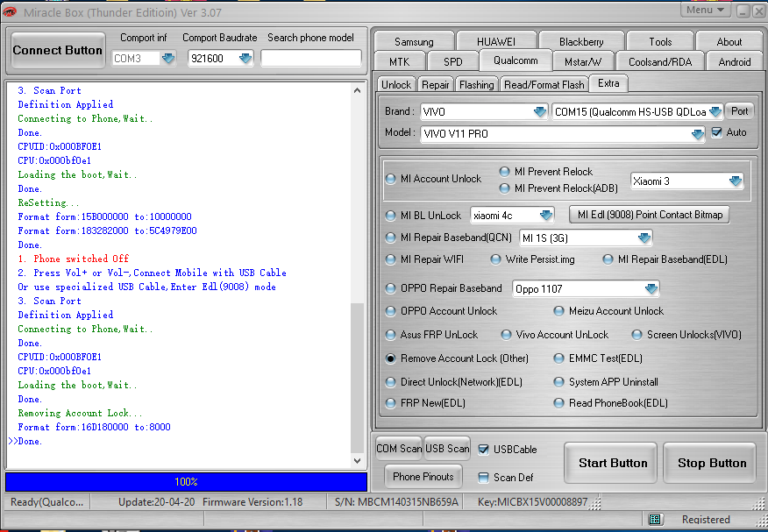Open the MI 1S (3G) dropdown
768x532 pixels.
point(644,238)
